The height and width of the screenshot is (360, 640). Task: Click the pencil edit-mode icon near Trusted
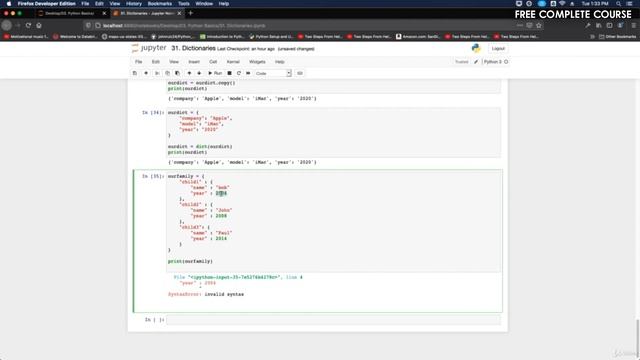pyautogui.click(x=476, y=62)
